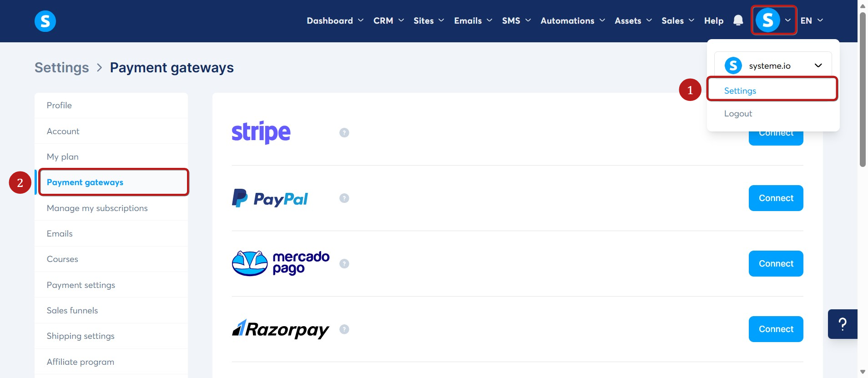
Task: Click the Settings breadcrumb link
Action: [62, 67]
